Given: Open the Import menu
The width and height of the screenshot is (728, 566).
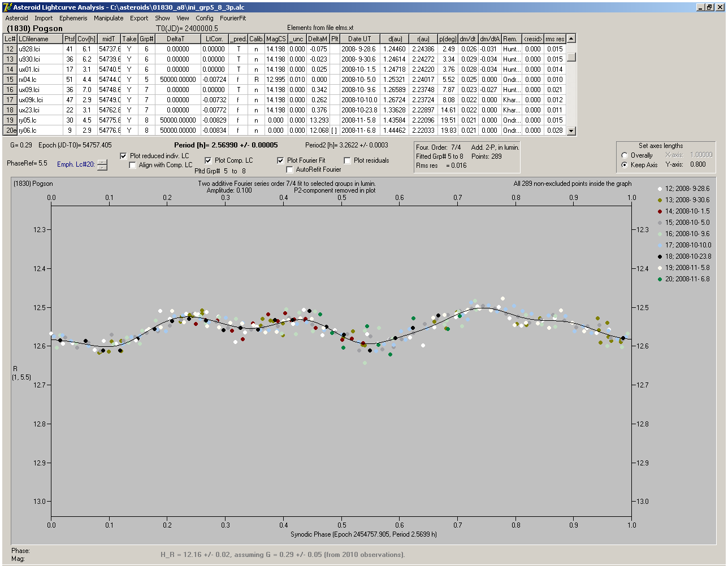Looking at the screenshot, I should point(44,18).
